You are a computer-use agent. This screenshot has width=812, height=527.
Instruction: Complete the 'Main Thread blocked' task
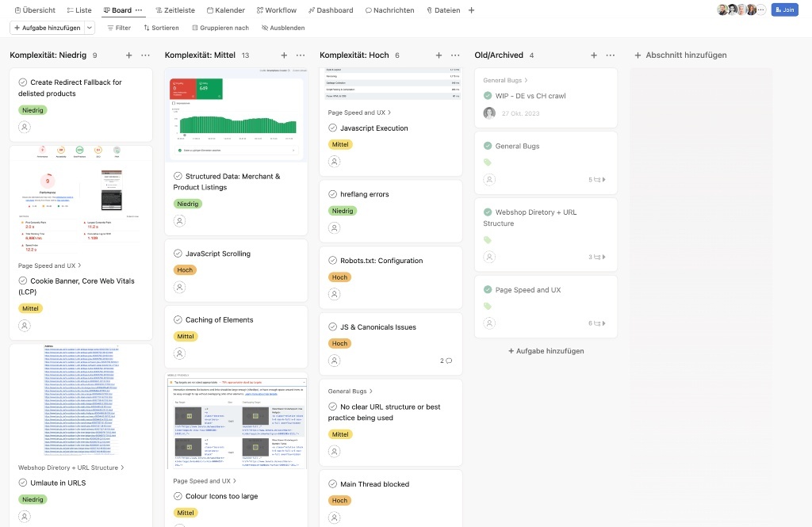[331, 484]
